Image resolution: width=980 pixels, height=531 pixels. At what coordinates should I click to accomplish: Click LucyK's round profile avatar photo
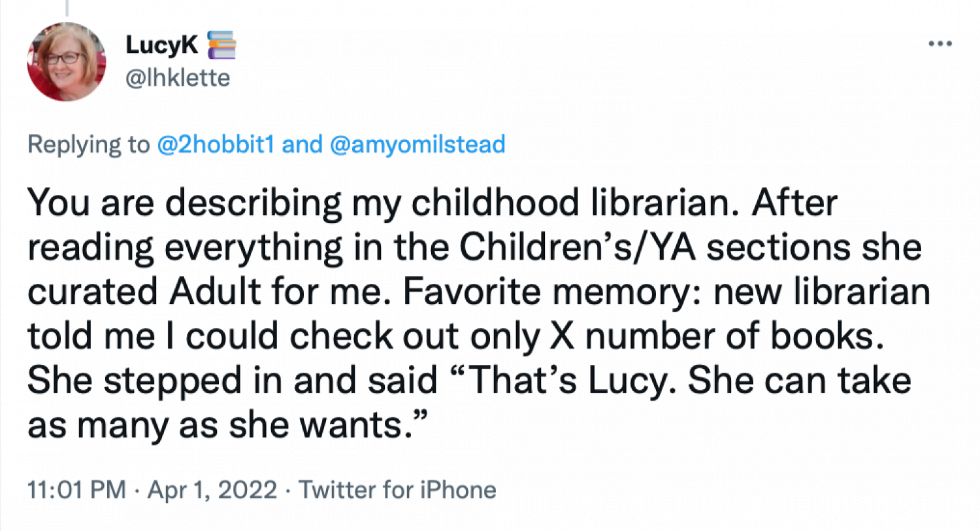tap(67, 61)
